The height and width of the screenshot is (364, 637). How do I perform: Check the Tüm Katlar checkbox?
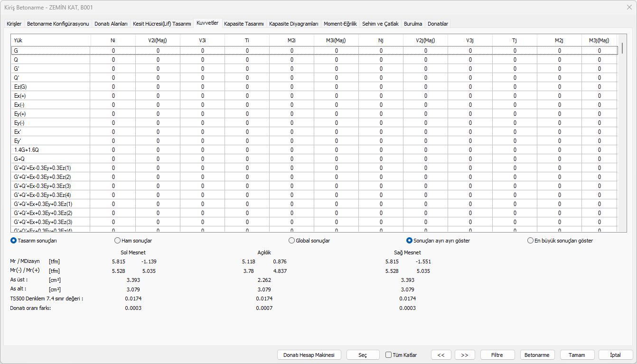tap(389, 355)
